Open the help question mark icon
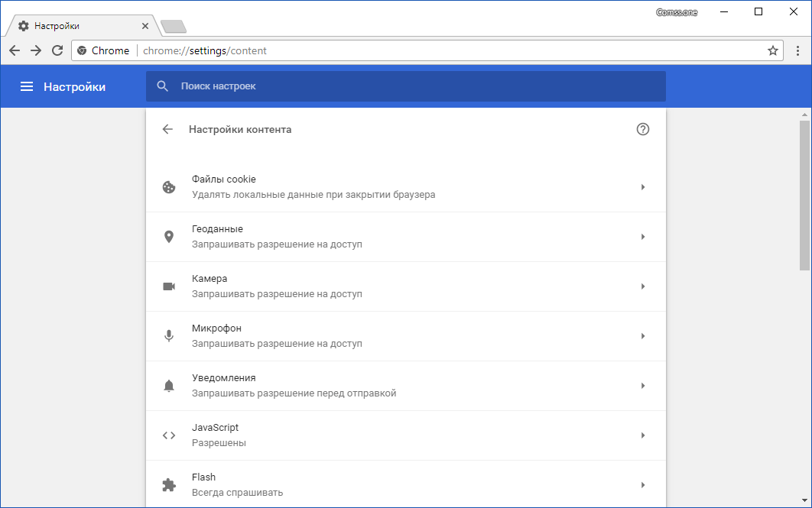The height and width of the screenshot is (508, 812). 643,129
